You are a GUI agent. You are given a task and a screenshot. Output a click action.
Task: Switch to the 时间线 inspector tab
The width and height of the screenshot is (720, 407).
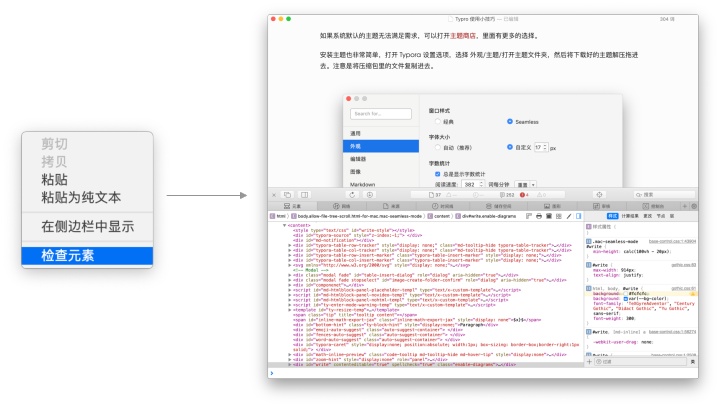click(x=443, y=206)
